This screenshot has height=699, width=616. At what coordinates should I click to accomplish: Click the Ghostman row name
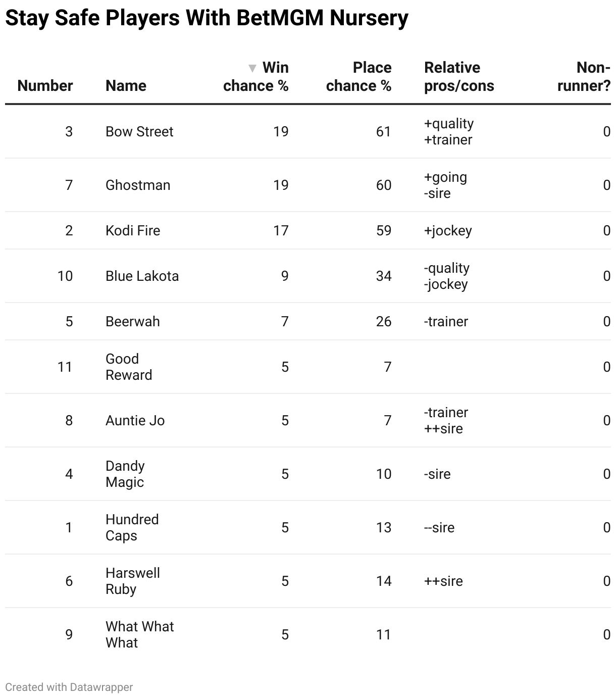point(138,185)
